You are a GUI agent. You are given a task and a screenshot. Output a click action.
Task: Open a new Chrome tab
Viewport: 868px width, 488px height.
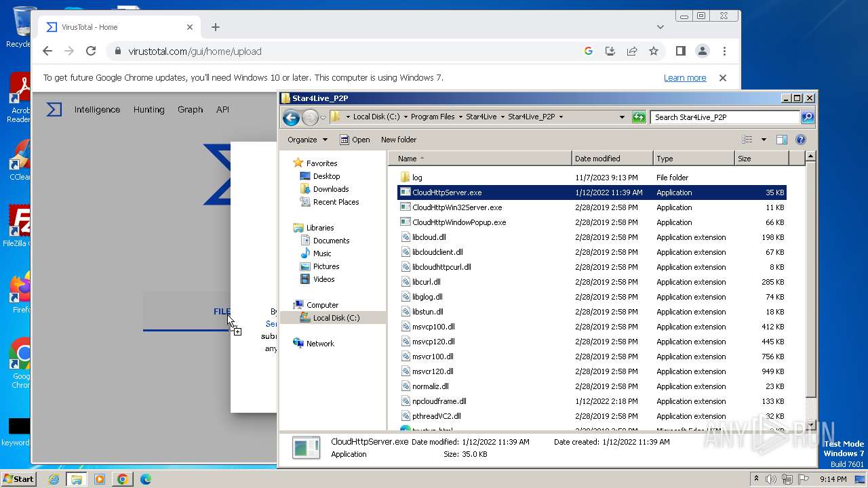point(216,27)
